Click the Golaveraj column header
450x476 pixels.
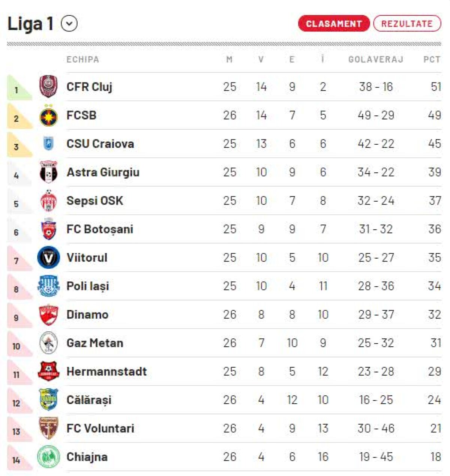tap(375, 60)
